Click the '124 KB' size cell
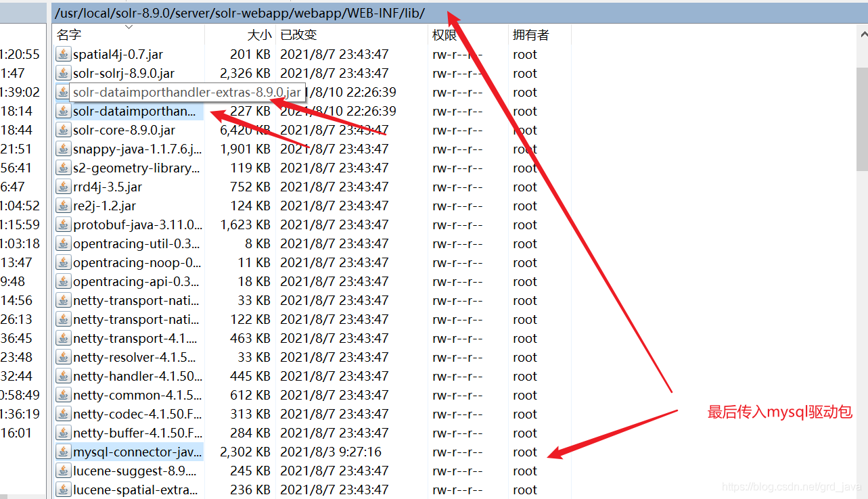This screenshot has height=499, width=868. 250,206
